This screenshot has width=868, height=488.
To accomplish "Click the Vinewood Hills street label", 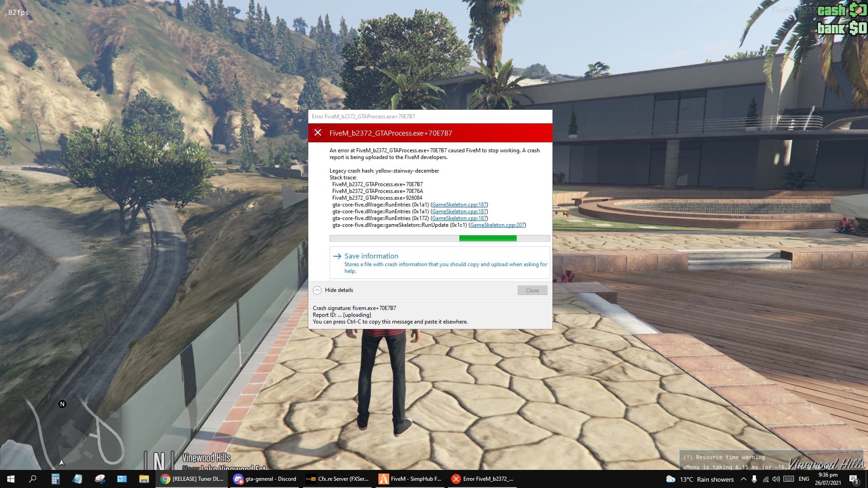I will point(206,458).
